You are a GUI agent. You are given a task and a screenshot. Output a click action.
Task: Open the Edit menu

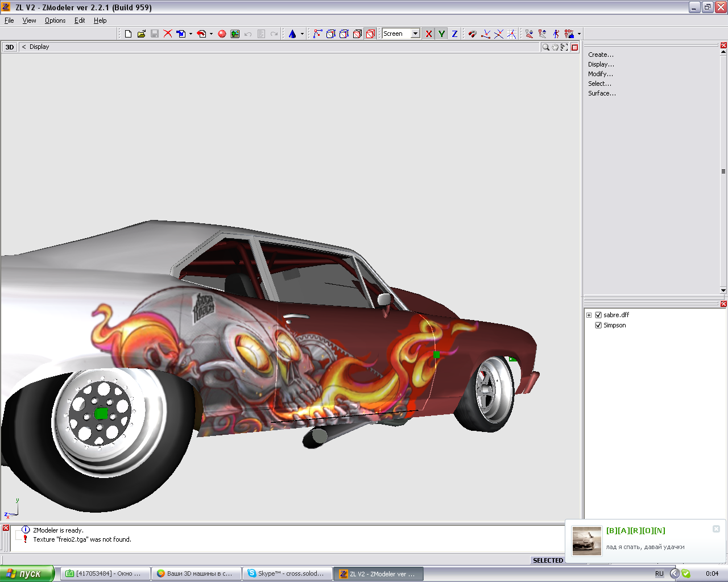[80, 20]
